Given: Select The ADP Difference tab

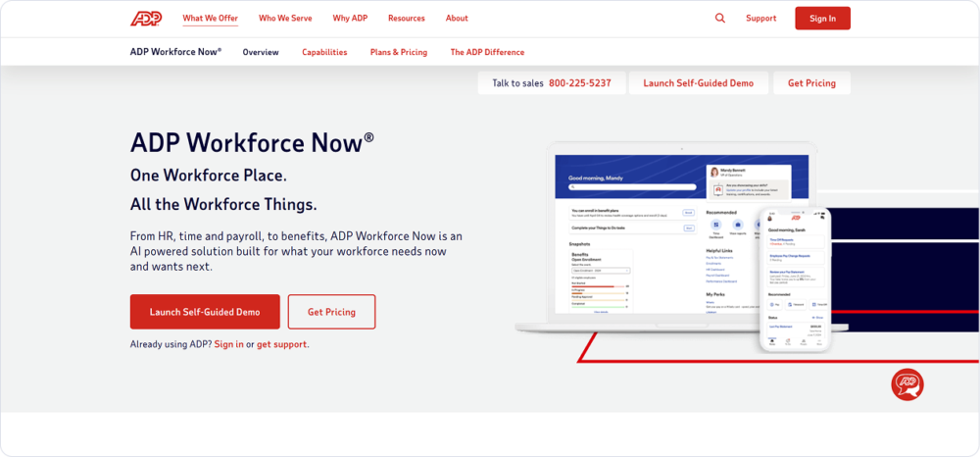Looking at the screenshot, I should coord(487,52).
